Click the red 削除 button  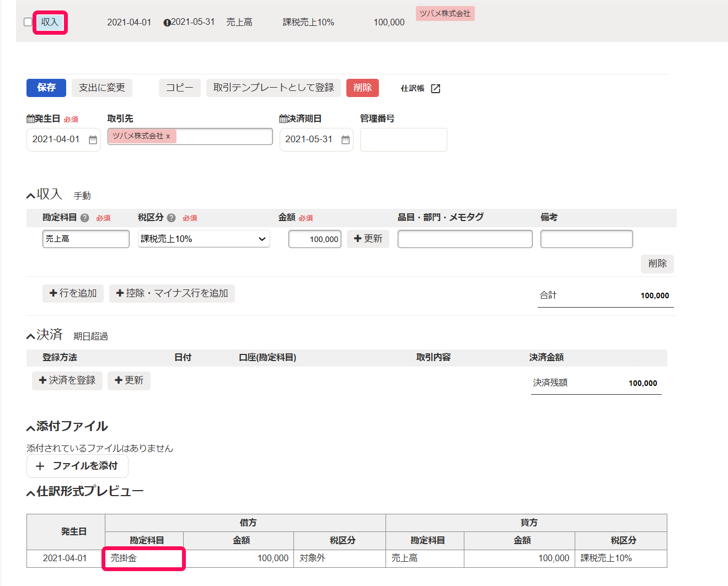362,88
